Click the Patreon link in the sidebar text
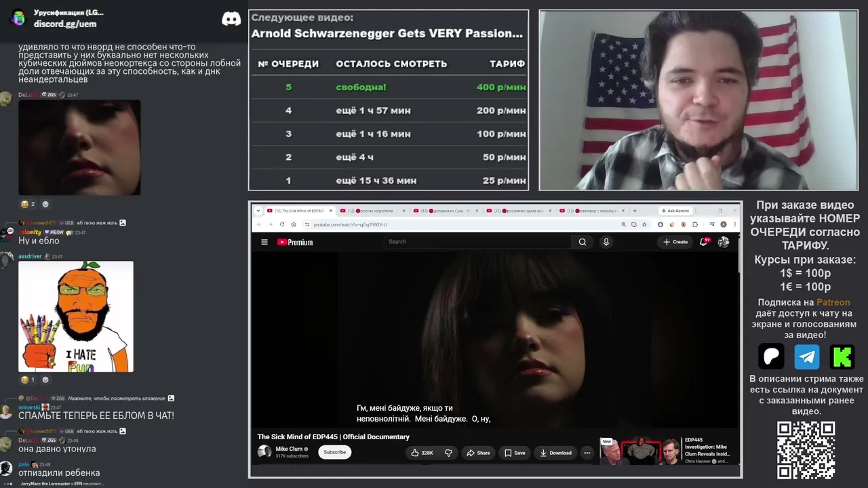 [x=833, y=302]
